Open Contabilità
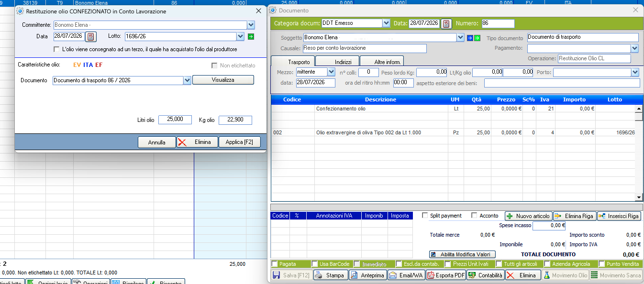The height and width of the screenshot is (284, 644). pos(486,275)
